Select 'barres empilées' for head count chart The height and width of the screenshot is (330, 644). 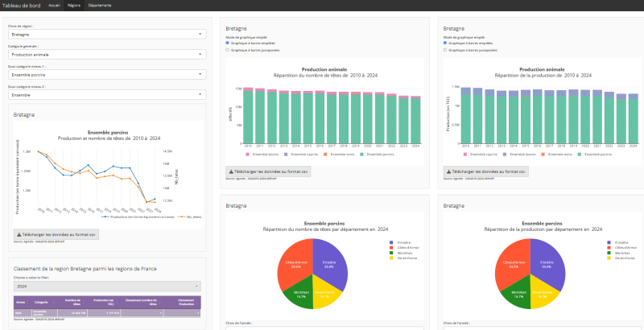(x=228, y=43)
